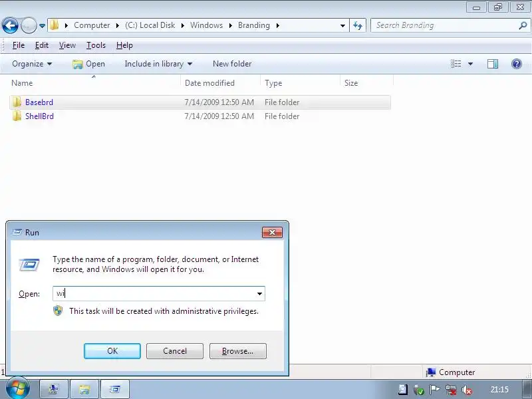
Task: Click Basebrd's date modified cell
Action: click(219, 102)
